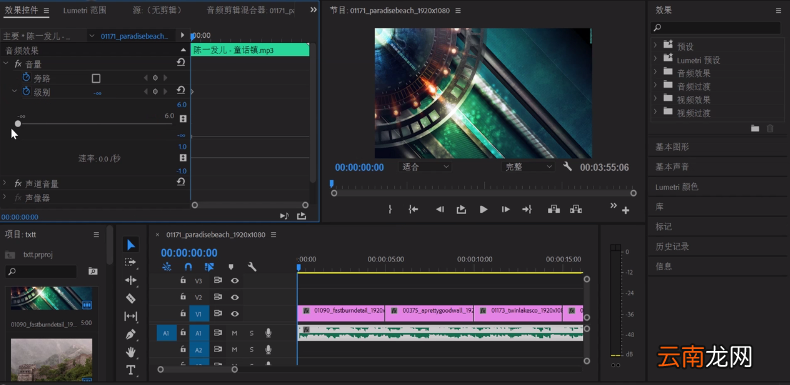Click Go to Out point button
This screenshot has height=385, width=790.
527,210
